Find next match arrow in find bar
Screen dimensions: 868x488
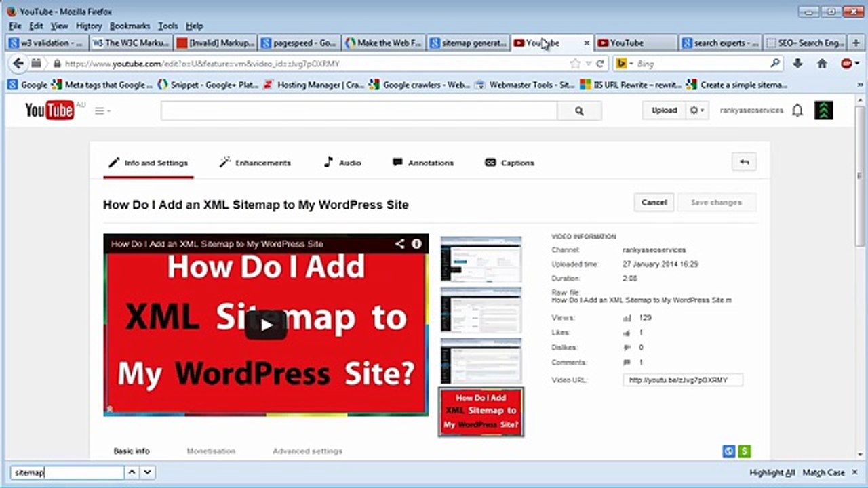pyautogui.click(x=147, y=472)
